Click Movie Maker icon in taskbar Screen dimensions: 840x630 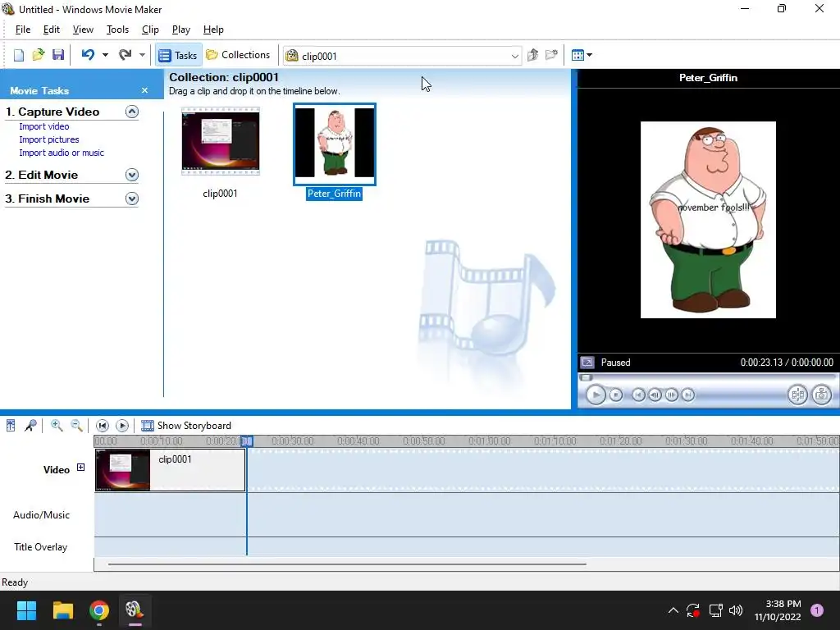[135, 610]
